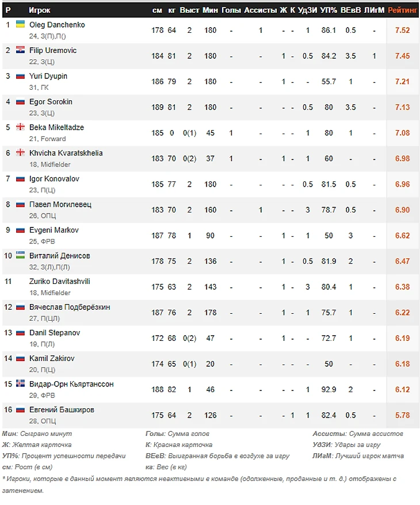Click the Georgian flag beside Khvicha Kvaratskhelia
Screen dimensions: 420x505
pos(20,153)
